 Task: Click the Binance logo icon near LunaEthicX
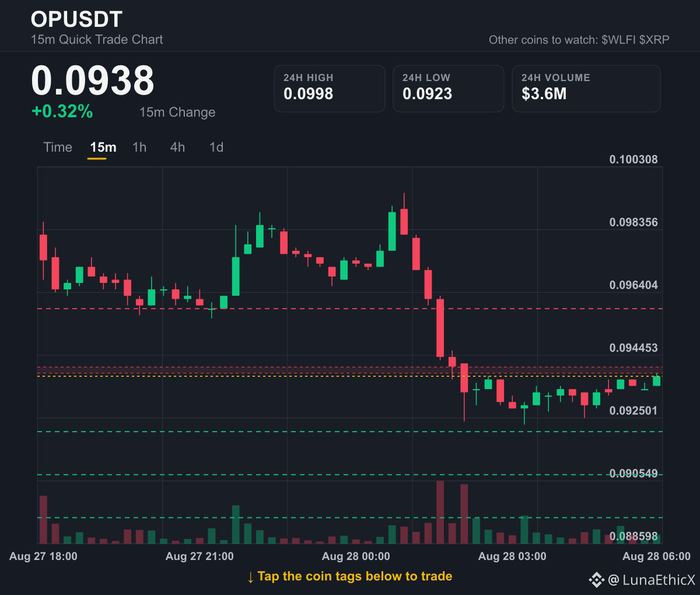[x=596, y=580]
